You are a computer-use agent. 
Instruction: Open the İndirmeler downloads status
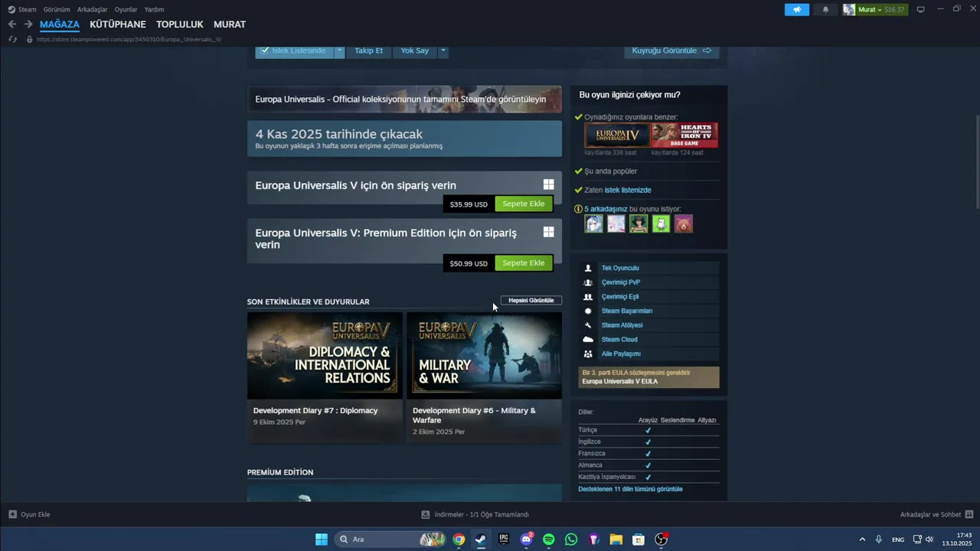475,514
